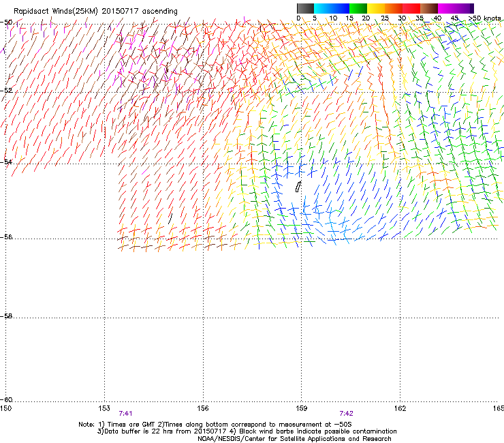Click the note line starting 'Note: 1) Times are GMT'

pyautogui.click(x=215, y=425)
